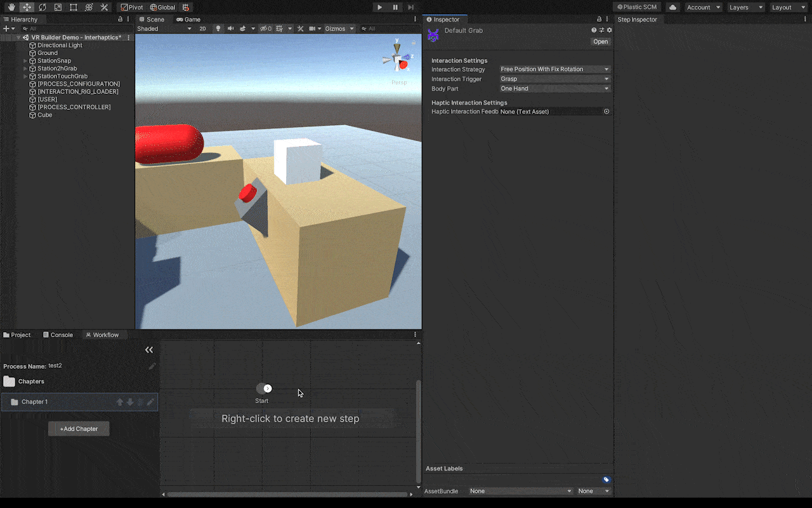Toggle scene lighting bulb
The height and width of the screenshot is (508, 812).
point(218,29)
